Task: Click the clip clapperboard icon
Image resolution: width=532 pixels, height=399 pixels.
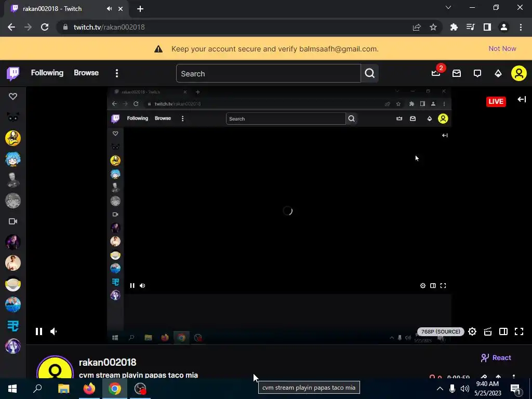Action: tap(488, 331)
